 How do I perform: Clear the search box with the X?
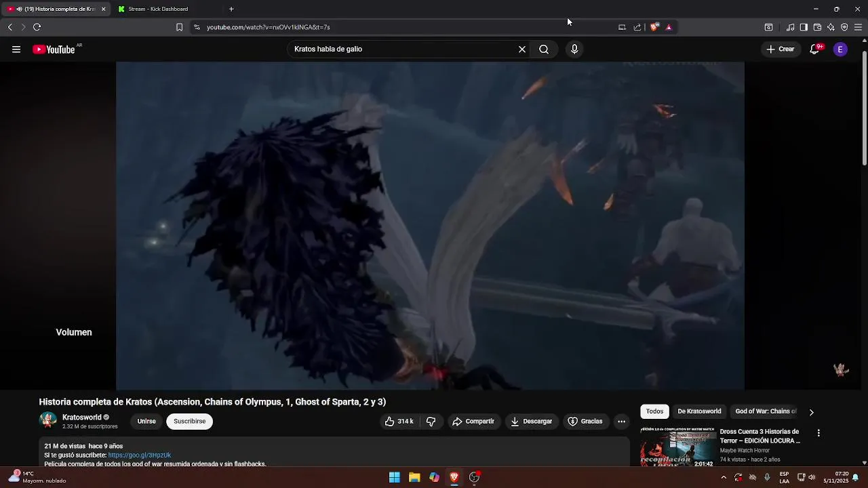click(522, 49)
